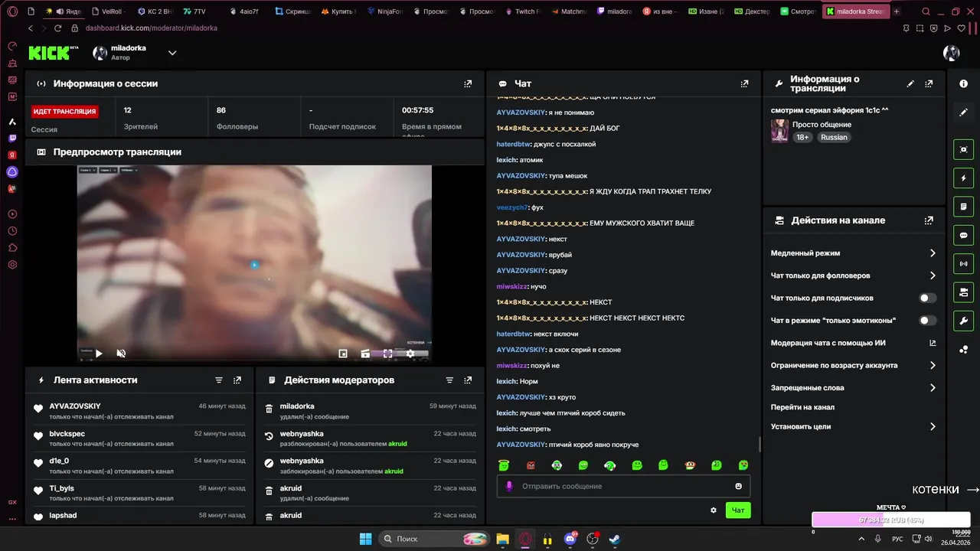Toggle channel actions widget in right sidebar
The height and width of the screenshot is (551, 980).
(964, 292)
